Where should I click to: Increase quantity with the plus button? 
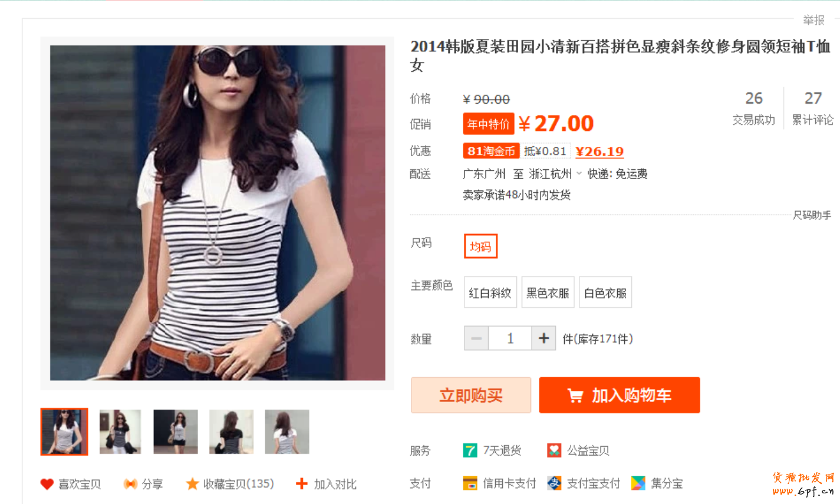pos(543,338)
